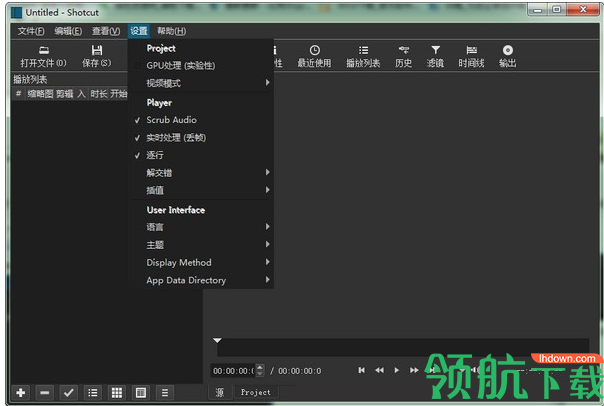Screen dimensions: 604x406
Task: Expand the 主题 theme submenu
Action: [x=201, y=245]
